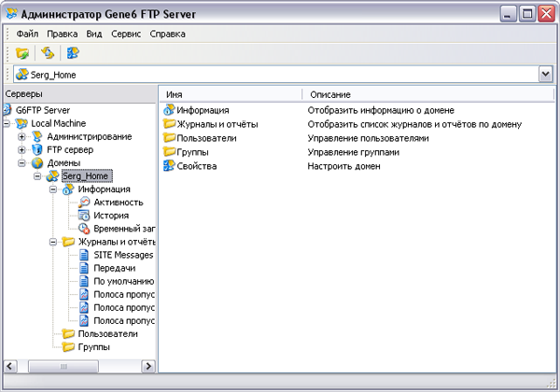Viewport: 560px width, 392px height.
Task: Open the Вид menu
Action: click(94, 34)
